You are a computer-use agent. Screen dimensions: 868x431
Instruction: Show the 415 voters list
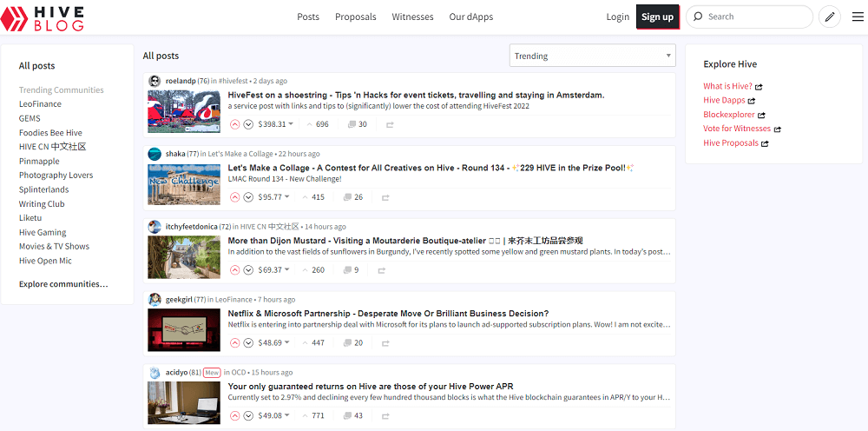(313, 196)
